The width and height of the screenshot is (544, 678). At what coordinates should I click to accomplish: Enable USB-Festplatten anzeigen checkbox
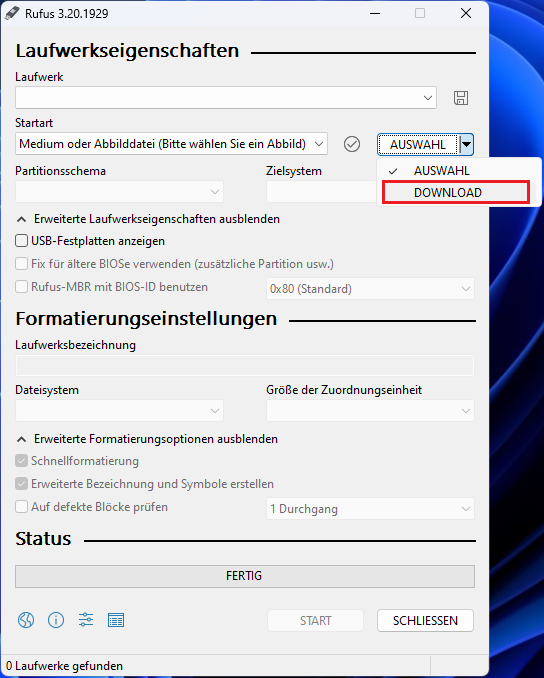click(22, 240)
